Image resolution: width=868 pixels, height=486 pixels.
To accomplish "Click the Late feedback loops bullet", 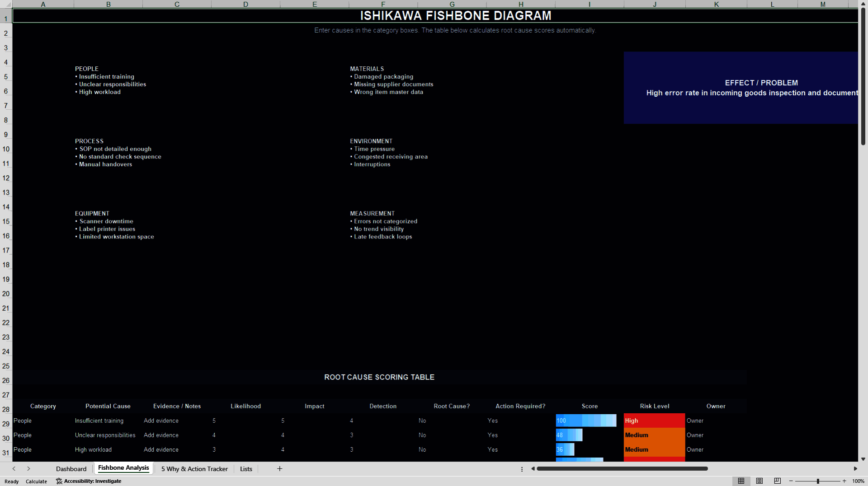I will 381,237.
